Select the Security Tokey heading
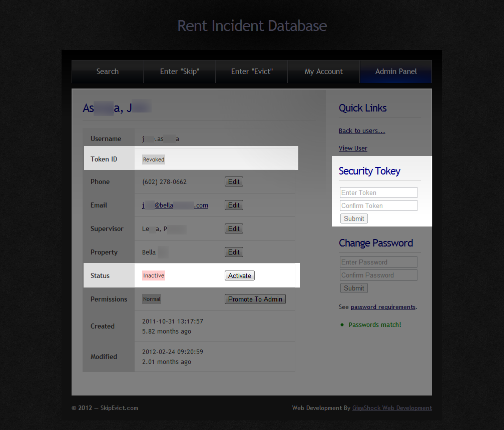This screenshot has width=504, height=430. (370, 171)
